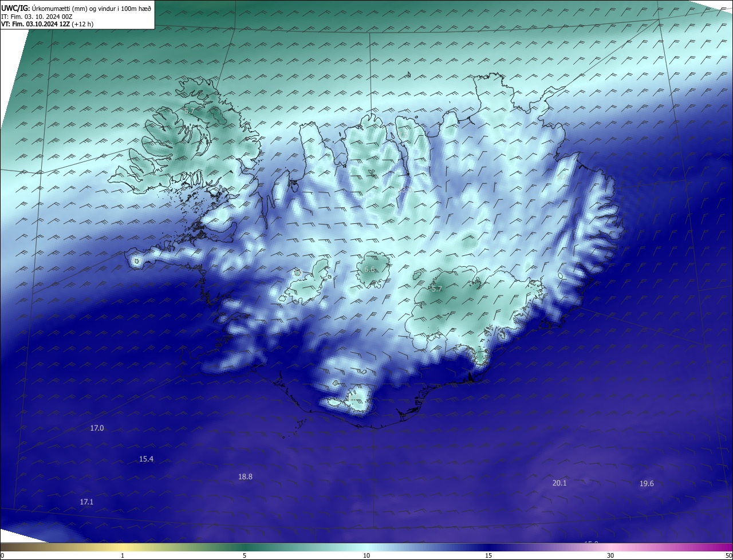Click the colorbar tick label 0
The width and height of the screenshot is (733, 560).
pos(2,555)
